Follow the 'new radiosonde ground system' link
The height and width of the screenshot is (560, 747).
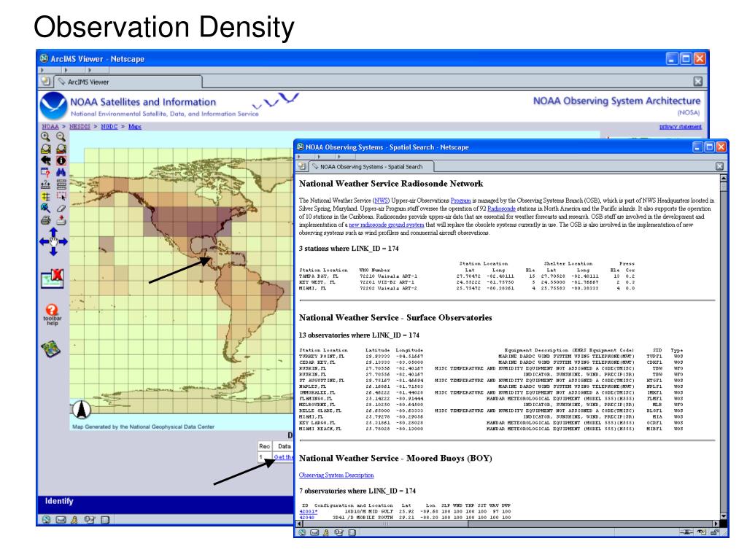[x=387, y=225]
